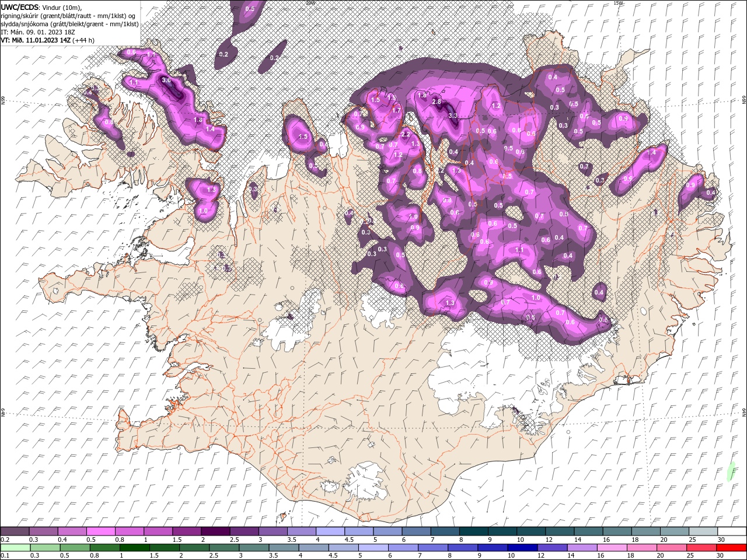Viewport: 747px width, 560px height.
Task: Click the purple 3 mm snow legend swatch
Action: click(273, 531)
